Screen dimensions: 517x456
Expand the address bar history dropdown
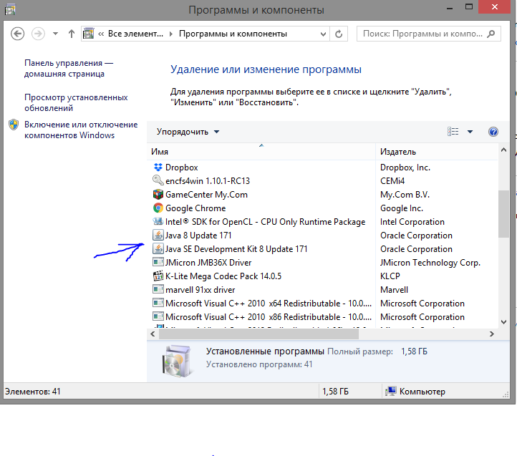click(323, 34)
